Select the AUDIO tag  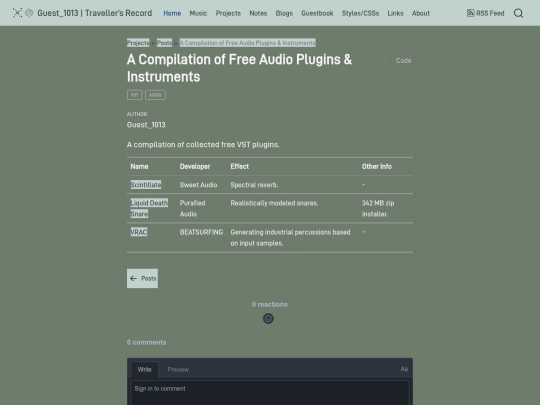[155, 95]
